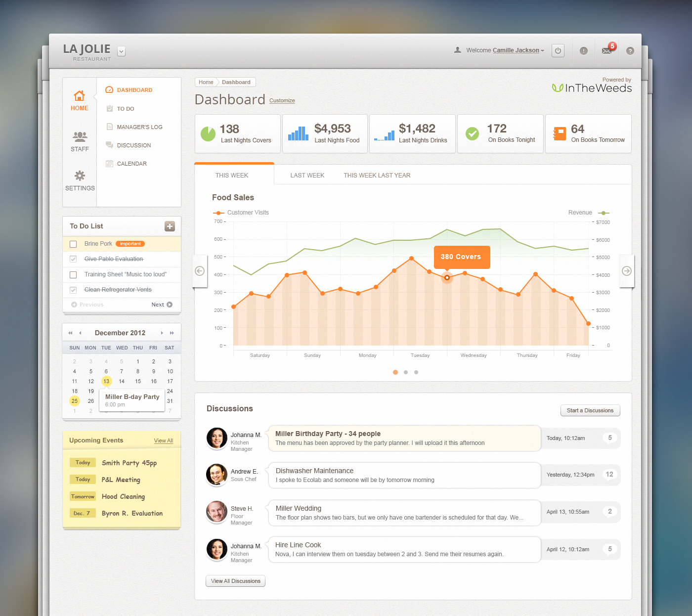Select the second chart pagination dot
The width and height of the screenshot is (692, 616).
pyautogui.click(x=406, y=372)
